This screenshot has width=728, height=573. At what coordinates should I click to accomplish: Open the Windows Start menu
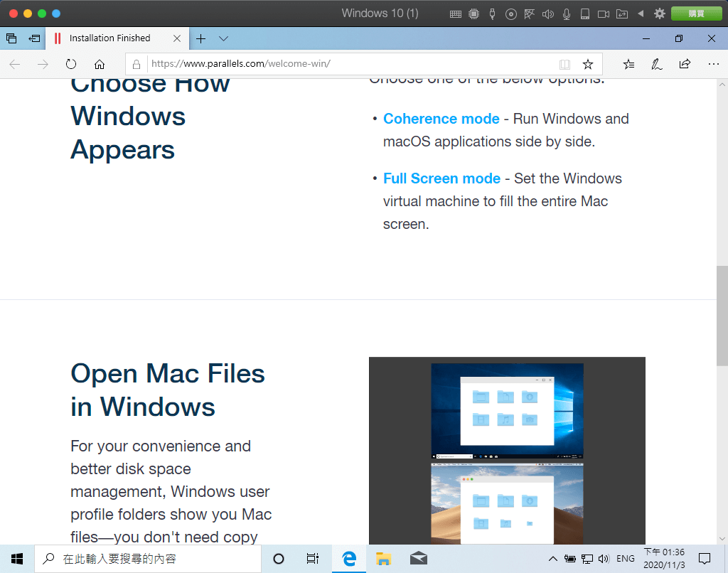(x=17, y=559)
